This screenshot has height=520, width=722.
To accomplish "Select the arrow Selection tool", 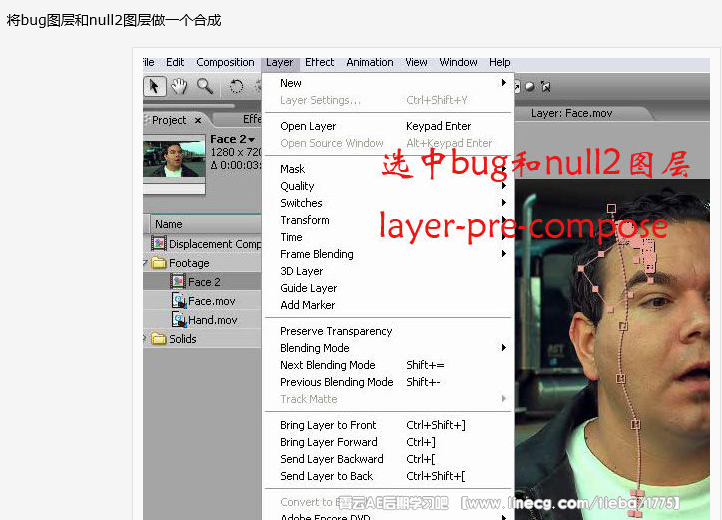I will click(x=155, y=87).
